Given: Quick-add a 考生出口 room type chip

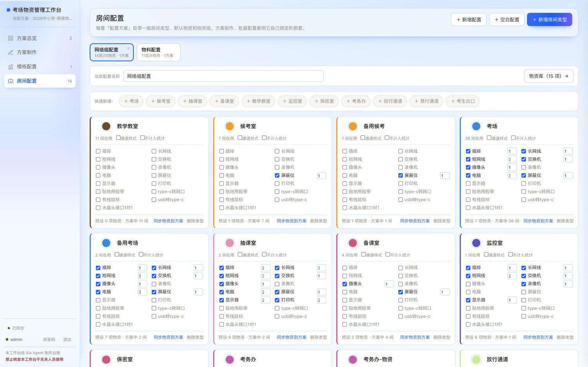Looking at the screenshot, I should 463,101.
